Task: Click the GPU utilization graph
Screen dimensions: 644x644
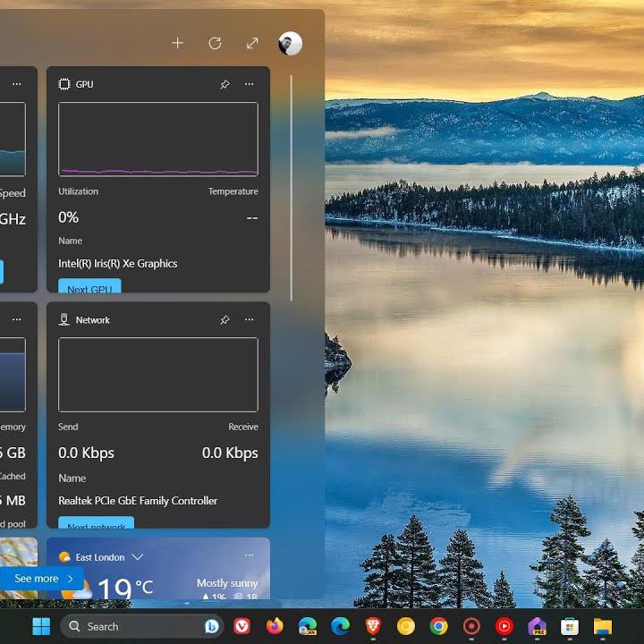Action: tap(158, 139)
